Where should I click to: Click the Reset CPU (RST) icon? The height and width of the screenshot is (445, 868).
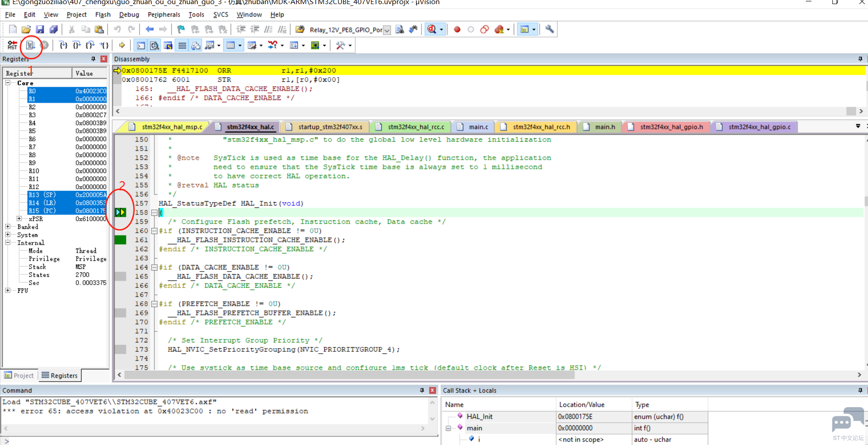point(12,45)
